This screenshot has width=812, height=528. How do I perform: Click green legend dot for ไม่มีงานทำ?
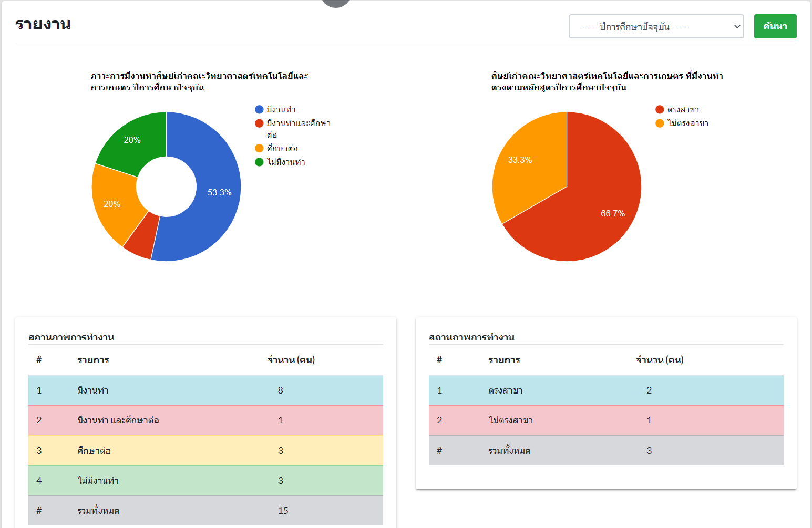click(259, 162)
